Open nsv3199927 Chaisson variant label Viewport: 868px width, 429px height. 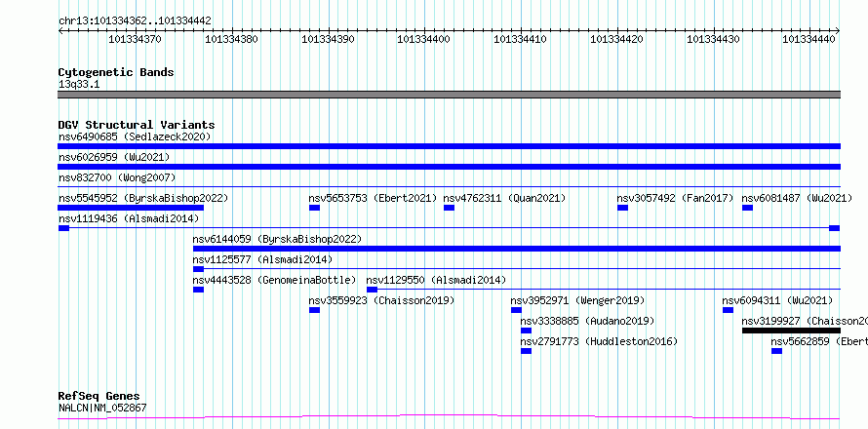coord(805,321)
